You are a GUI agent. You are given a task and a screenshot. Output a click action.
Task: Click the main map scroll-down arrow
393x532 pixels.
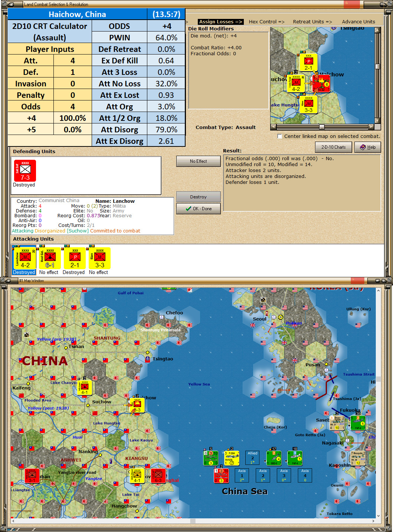point(378,515)
